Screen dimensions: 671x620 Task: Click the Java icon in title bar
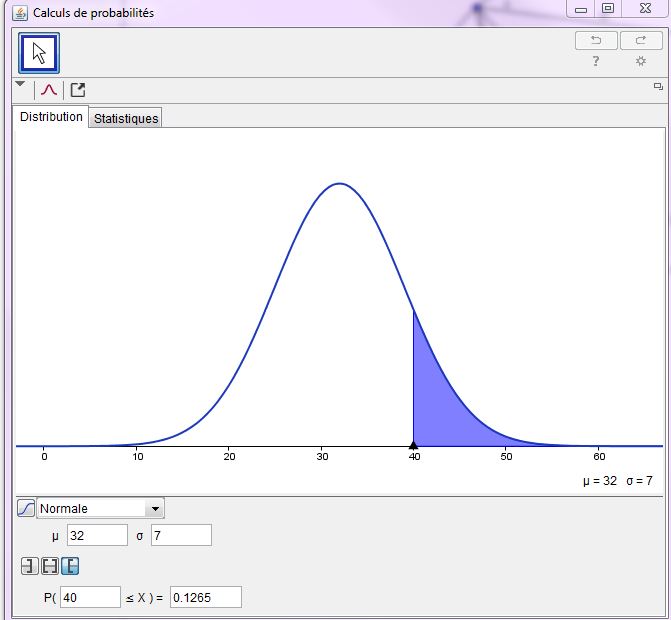20,12
